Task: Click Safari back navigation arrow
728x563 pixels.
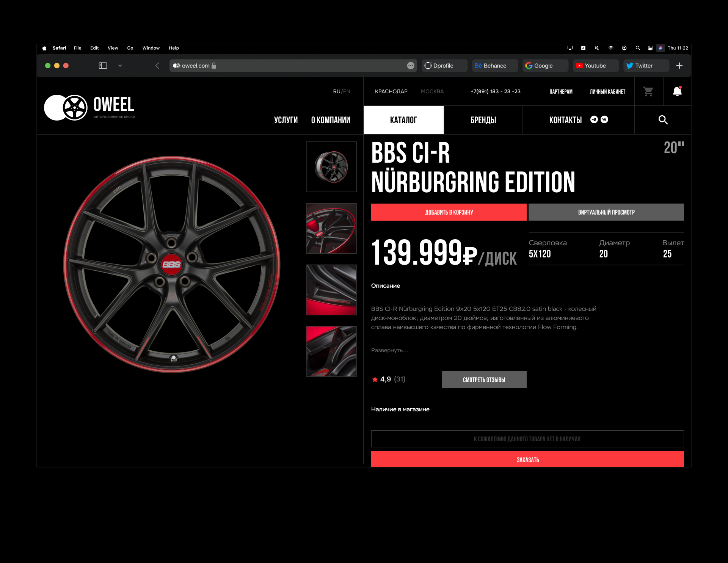Action: click(157, 66)
